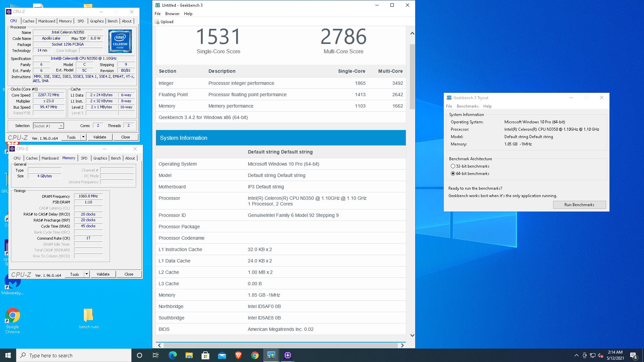Open the Bench tab in lower CPU-Z
Image resolution: width=644 pixels, height=362 pixels.
[116, 158]
